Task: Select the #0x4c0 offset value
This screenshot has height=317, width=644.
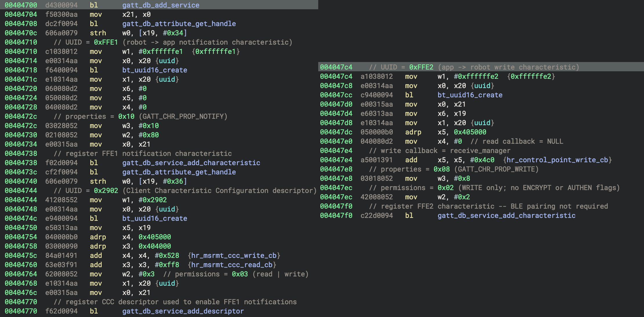Action: pyautogui.click(x=482, y=160)
